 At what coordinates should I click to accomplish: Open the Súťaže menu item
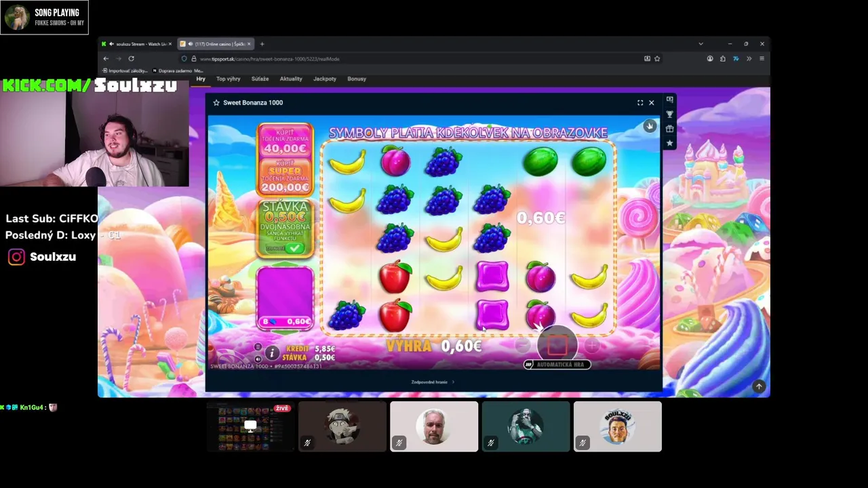click(x=260, y=79)
